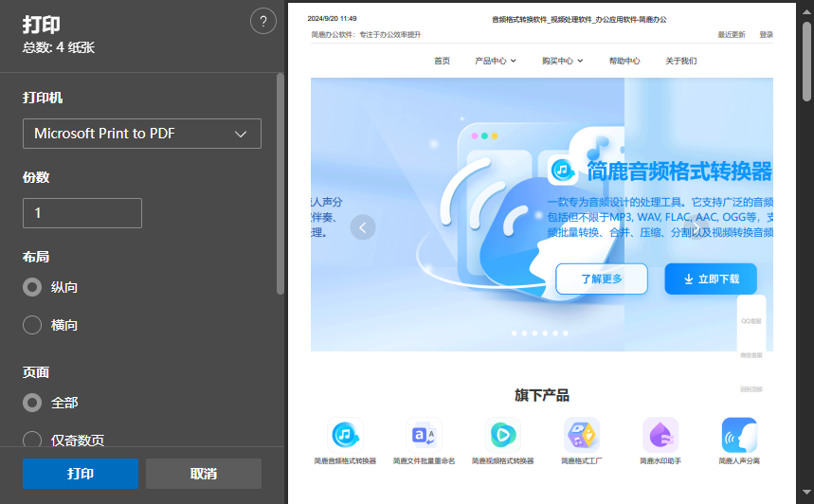Screen dimensions: 814x504
Task: Click the preview scroll-down arrow
Action: click(806, 492)
